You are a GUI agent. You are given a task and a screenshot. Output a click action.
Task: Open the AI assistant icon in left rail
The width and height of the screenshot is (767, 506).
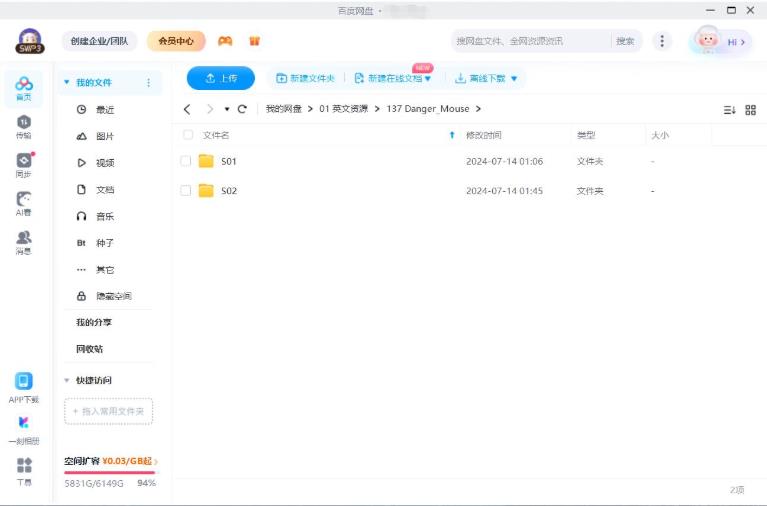23,204
